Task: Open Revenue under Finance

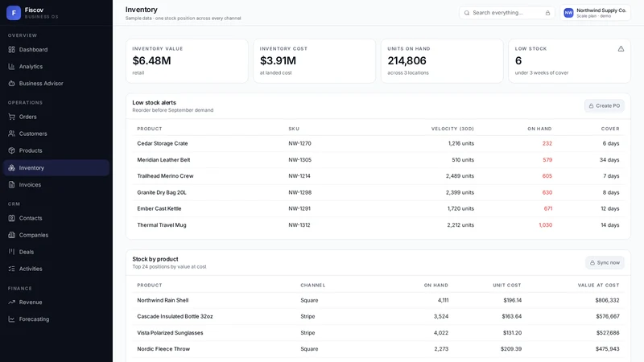Action: [x=56, y=302]
